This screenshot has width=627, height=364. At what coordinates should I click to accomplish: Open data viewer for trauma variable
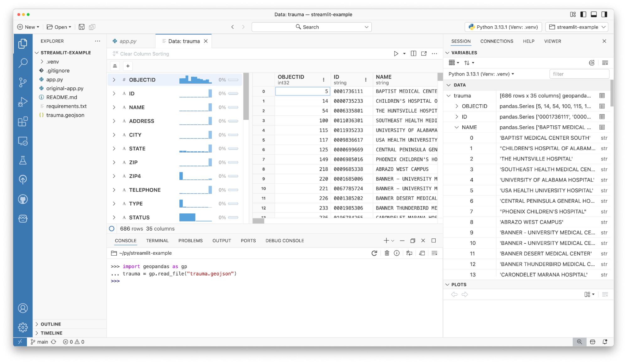click(602, 96)
